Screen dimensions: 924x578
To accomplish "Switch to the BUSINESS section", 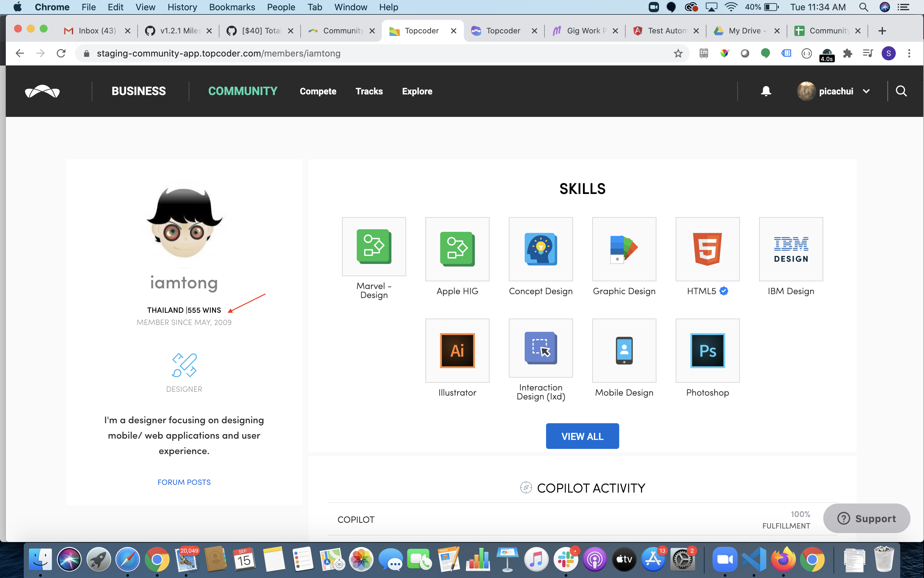I will [x=139, y=91].
